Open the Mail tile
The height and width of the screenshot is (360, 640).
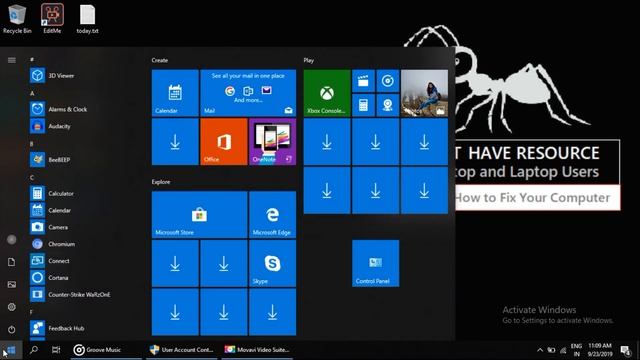coord(248,93)
